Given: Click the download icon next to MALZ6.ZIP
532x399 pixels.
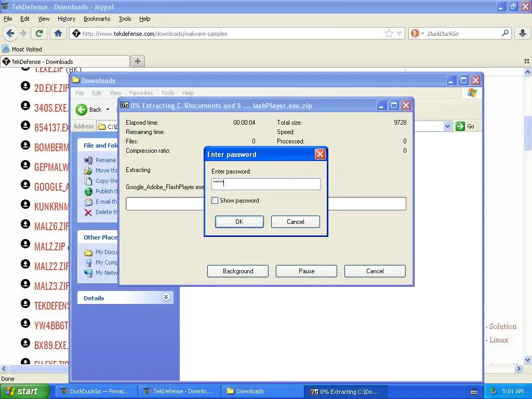Looking at the screenshot, I should tap(25, 224).
